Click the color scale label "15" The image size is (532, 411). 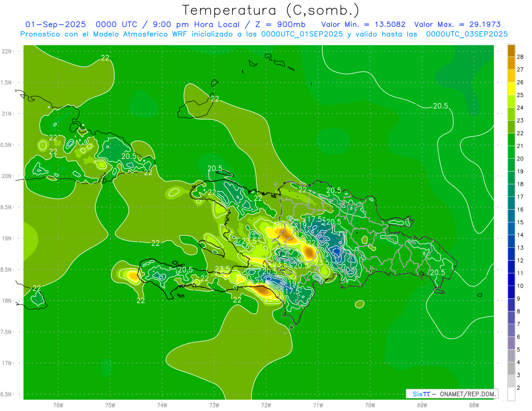click(x=521, y=222)
